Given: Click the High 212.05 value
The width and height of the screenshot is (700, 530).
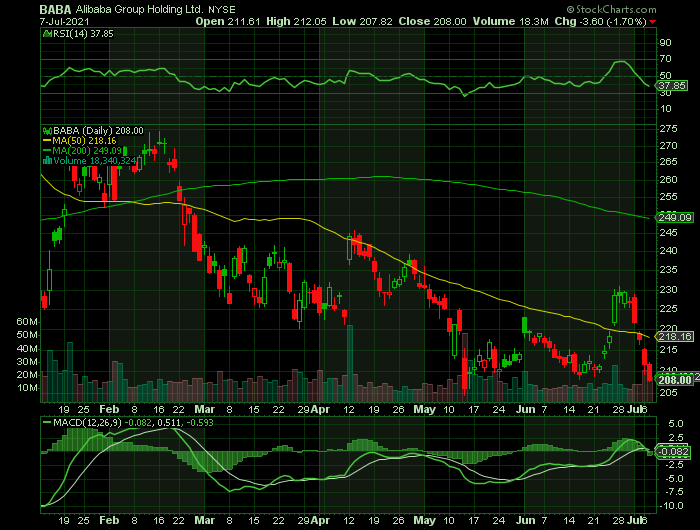Looking at the screenshot, I should pyautogui.click(x=296, y=21).
